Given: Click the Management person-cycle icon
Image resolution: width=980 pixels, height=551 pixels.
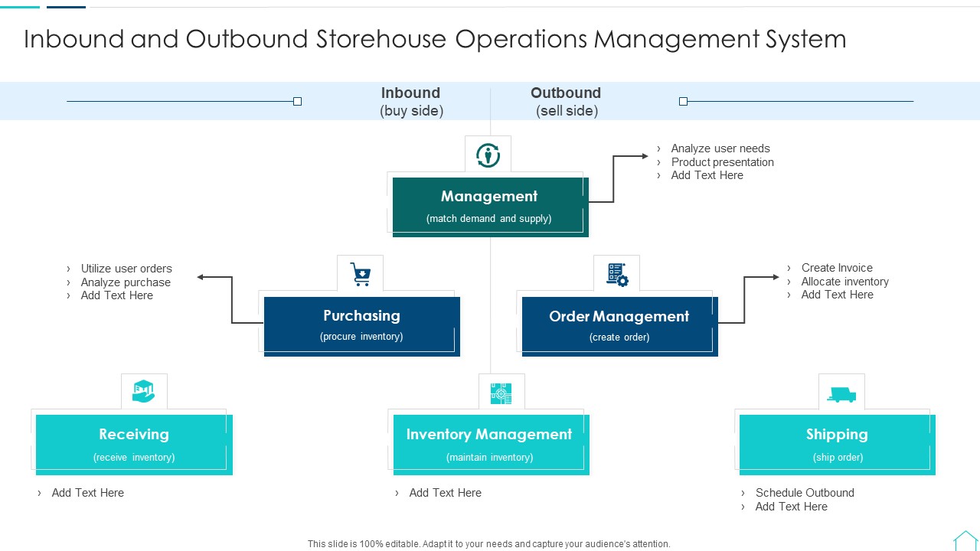Looking at the screenshot, I should (x=488, y=155).
